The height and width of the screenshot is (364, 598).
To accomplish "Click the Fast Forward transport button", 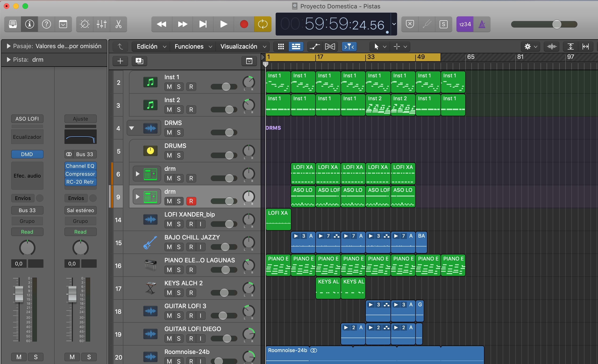I will pos(182,24).
